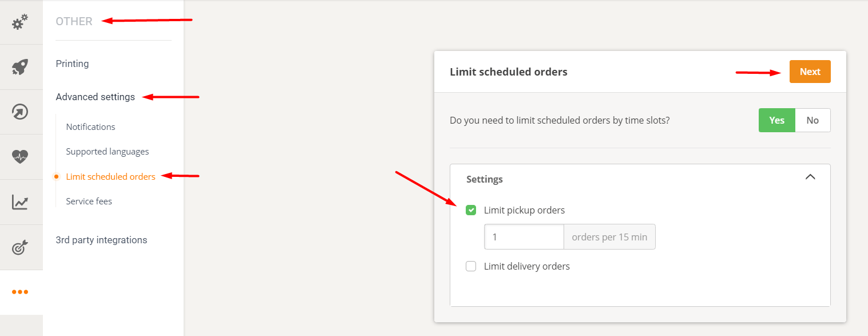Viewport: 868px width, 336px height.
Task: Click the orders per 15 min field
Action: 524,237
